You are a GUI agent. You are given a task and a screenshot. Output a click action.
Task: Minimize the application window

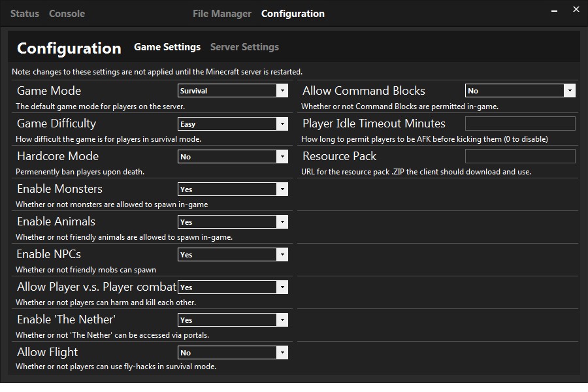click(553, 10)
